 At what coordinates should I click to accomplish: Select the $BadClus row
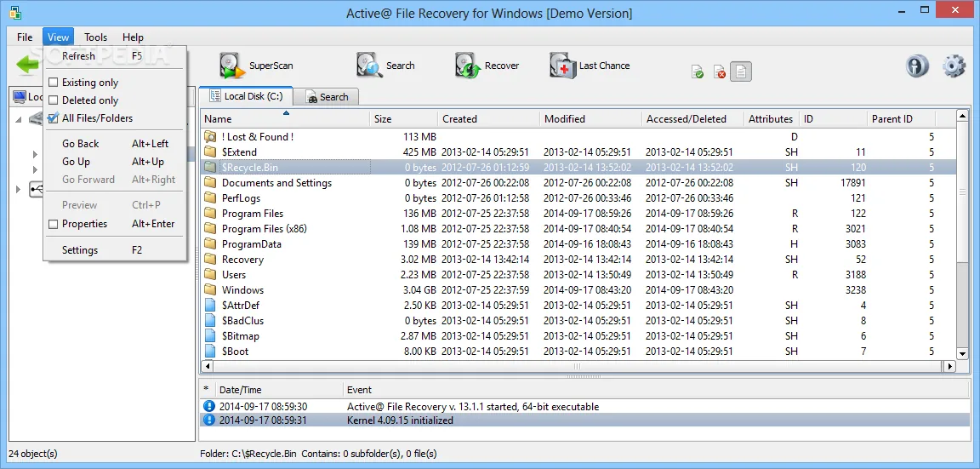click(x=578, y=321)
